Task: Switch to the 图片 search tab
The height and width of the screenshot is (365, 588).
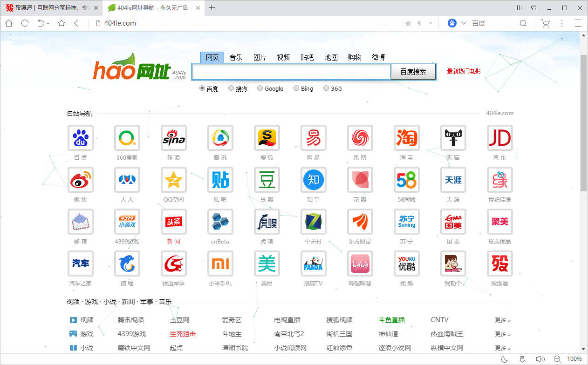Action: point(260,57)
